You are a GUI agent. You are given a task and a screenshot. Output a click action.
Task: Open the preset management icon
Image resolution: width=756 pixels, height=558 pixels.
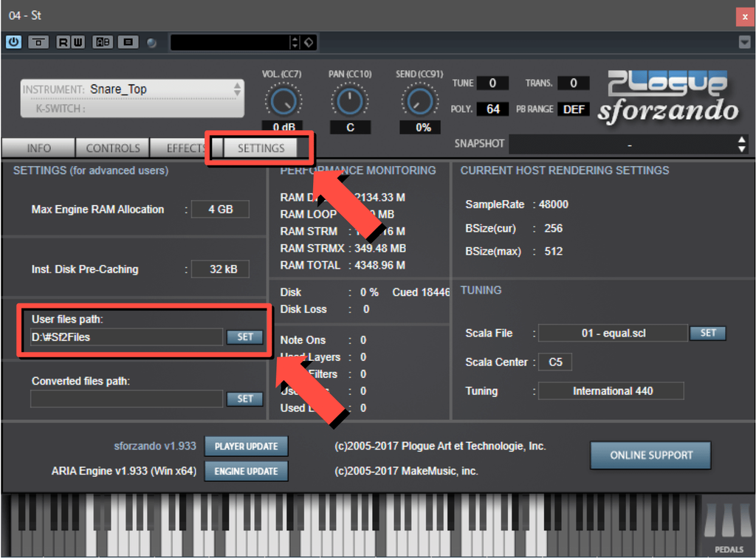128,42
